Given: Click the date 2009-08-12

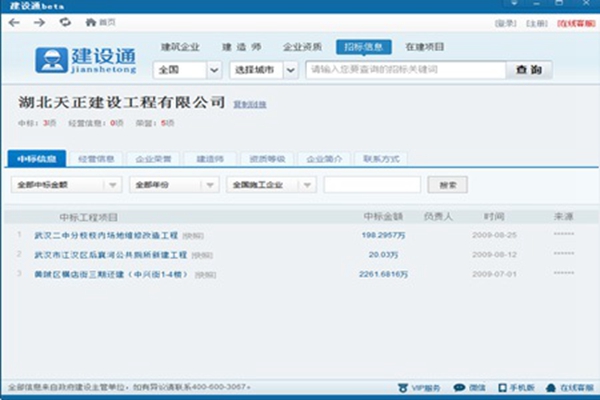Looking at the screenshot, I should click(x=494, y=255).
